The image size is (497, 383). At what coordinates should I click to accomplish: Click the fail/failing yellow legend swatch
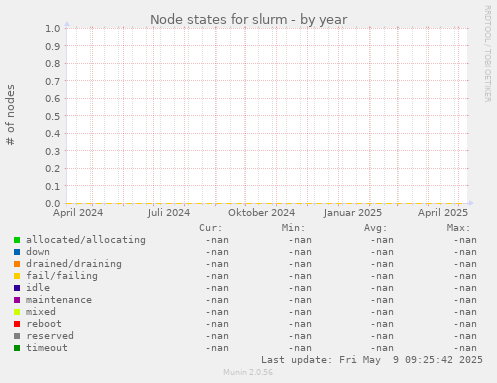point(17,276)
